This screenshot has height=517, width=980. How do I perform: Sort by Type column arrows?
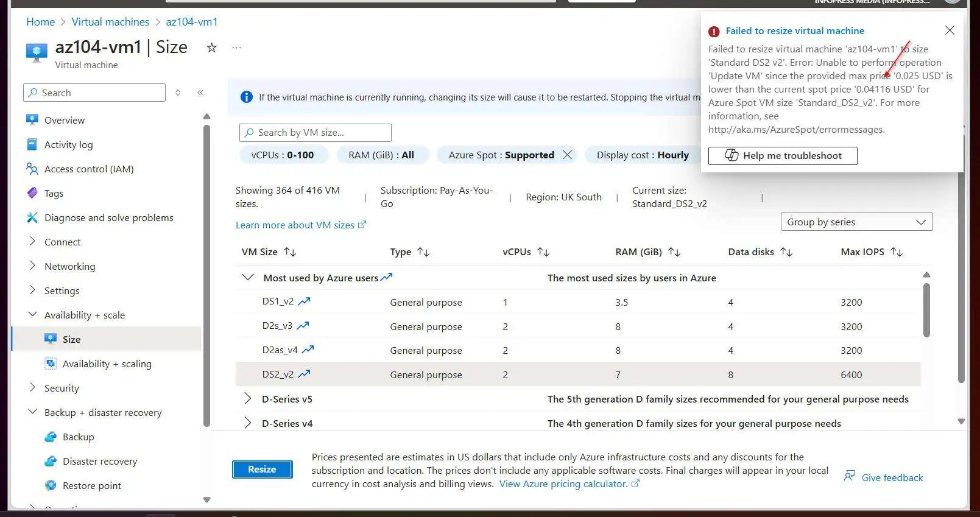click(423, 252)
